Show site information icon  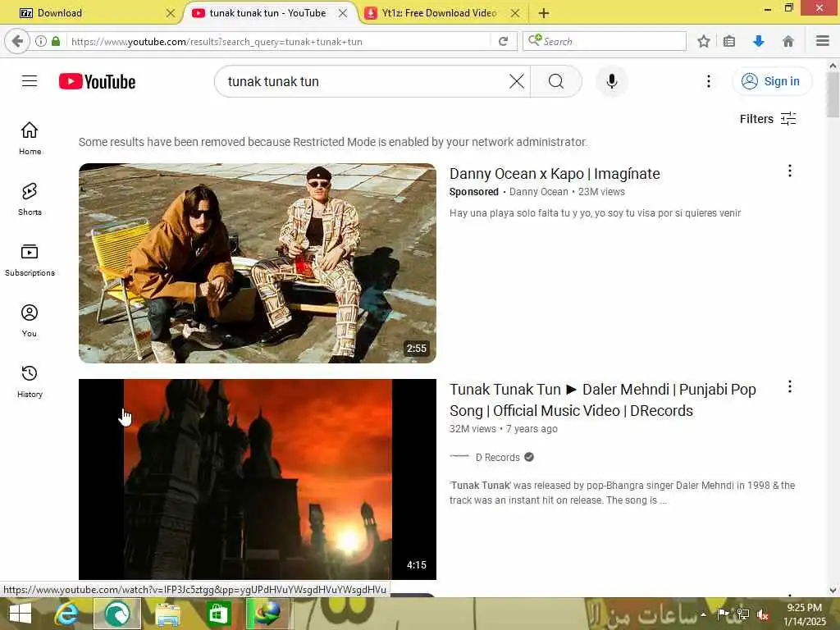click(x=40, y=41)
